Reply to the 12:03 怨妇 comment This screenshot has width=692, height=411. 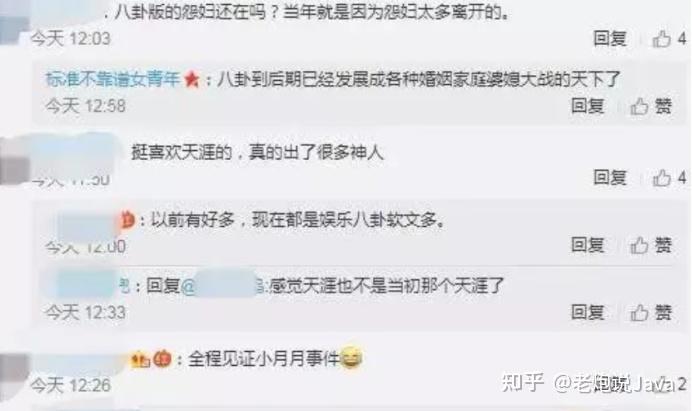tap(610, 39)
